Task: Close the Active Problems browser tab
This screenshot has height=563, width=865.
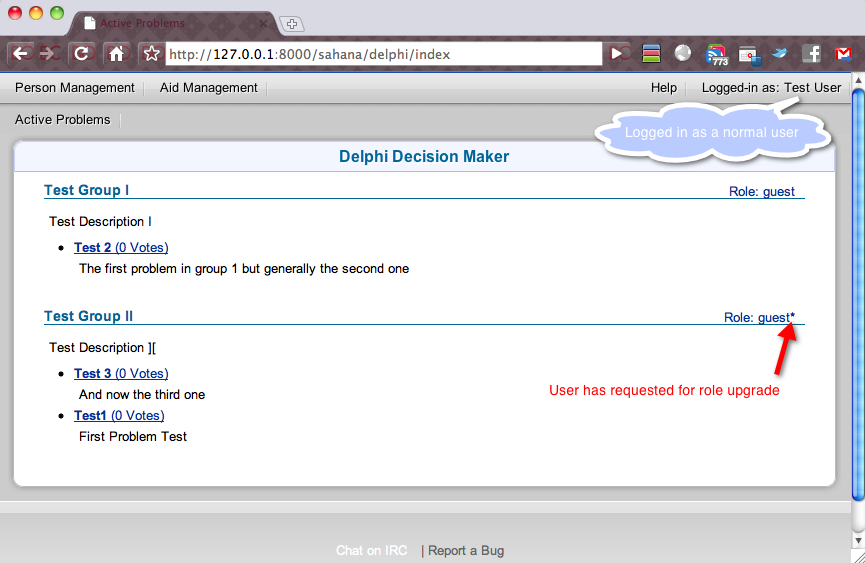Action: click(260, 23)
